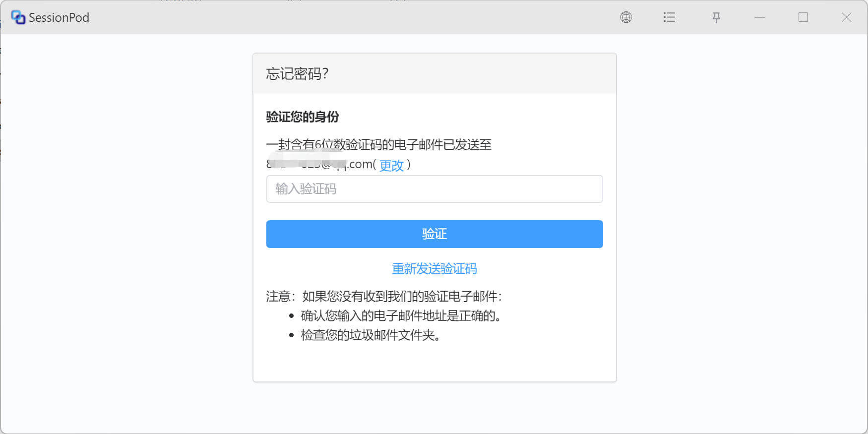Open the list menu icon in the title bar
Screen dimensions: 868x434
(x=669, y=17)
